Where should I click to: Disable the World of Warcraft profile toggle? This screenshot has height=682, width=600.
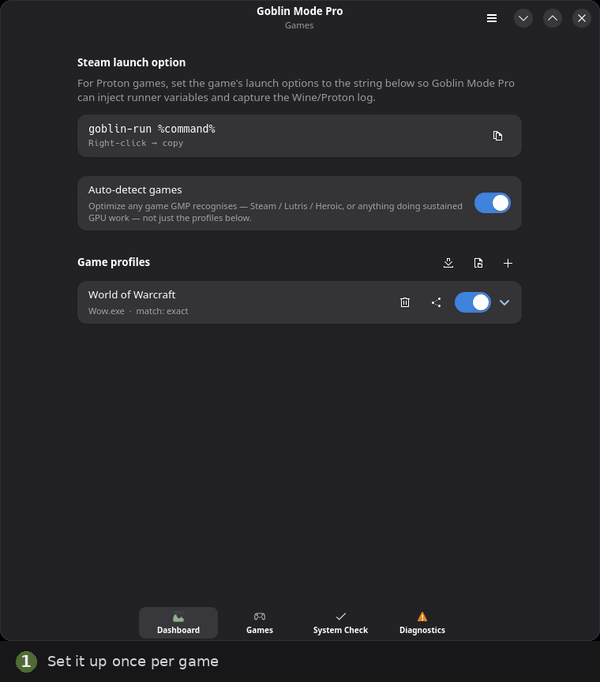pos(473,302)
